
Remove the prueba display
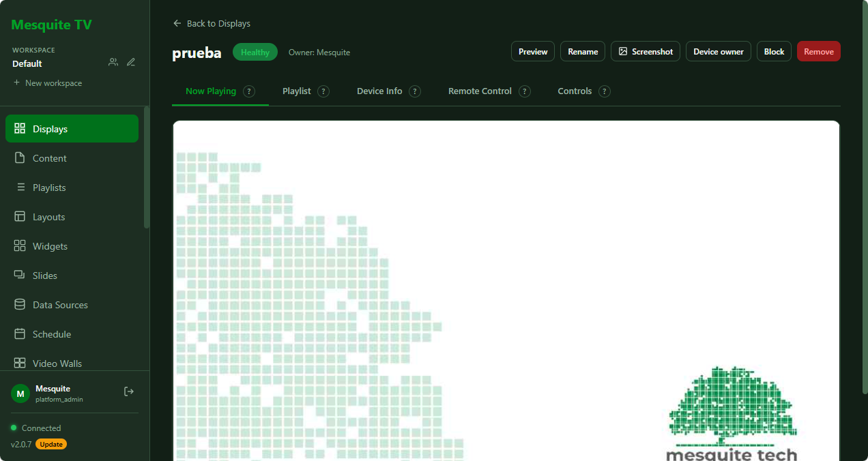(x=819, y=52)
